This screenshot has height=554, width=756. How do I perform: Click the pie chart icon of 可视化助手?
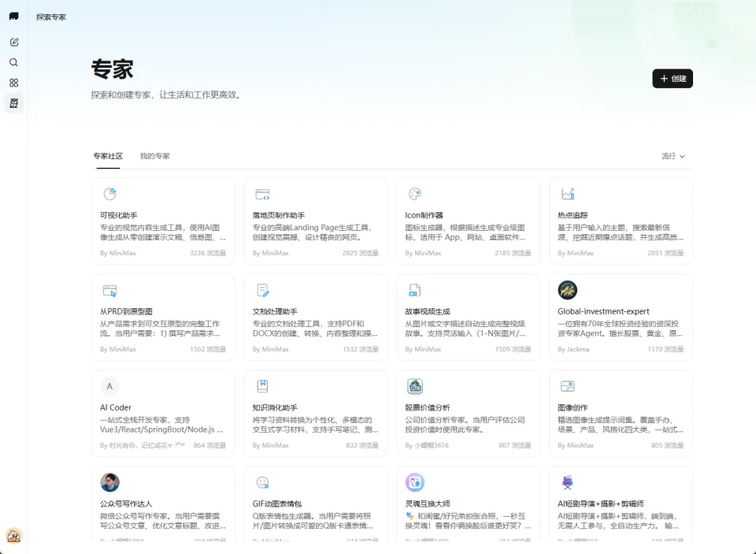[x=109, y=194]
